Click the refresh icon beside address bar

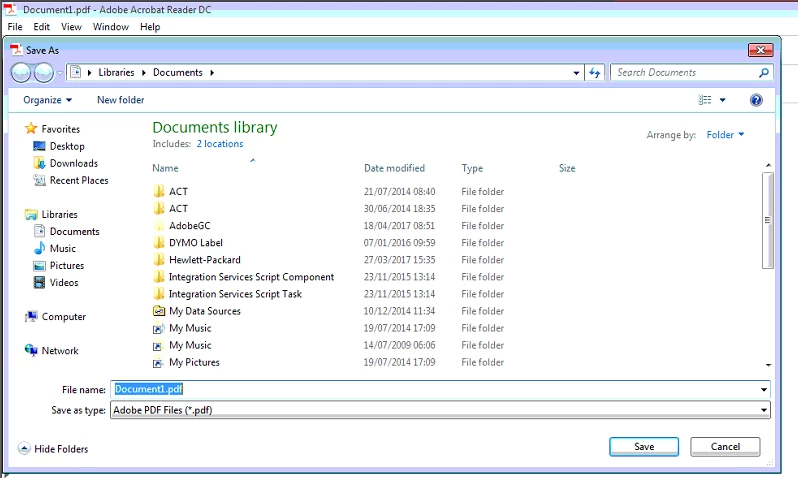click(x=594, y=73)
